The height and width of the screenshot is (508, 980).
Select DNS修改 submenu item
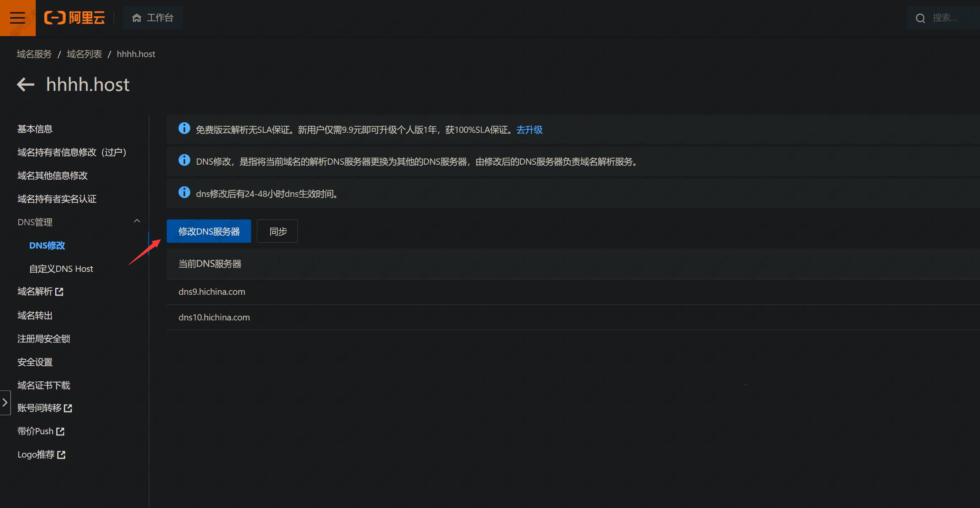pyautogui.click(x=47, y=245)
